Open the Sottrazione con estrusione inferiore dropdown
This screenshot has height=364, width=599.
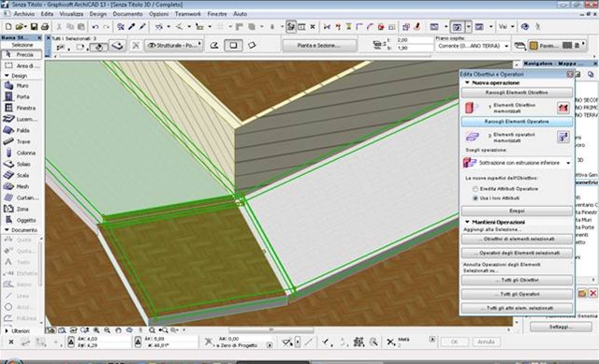(x=517, y=163)
